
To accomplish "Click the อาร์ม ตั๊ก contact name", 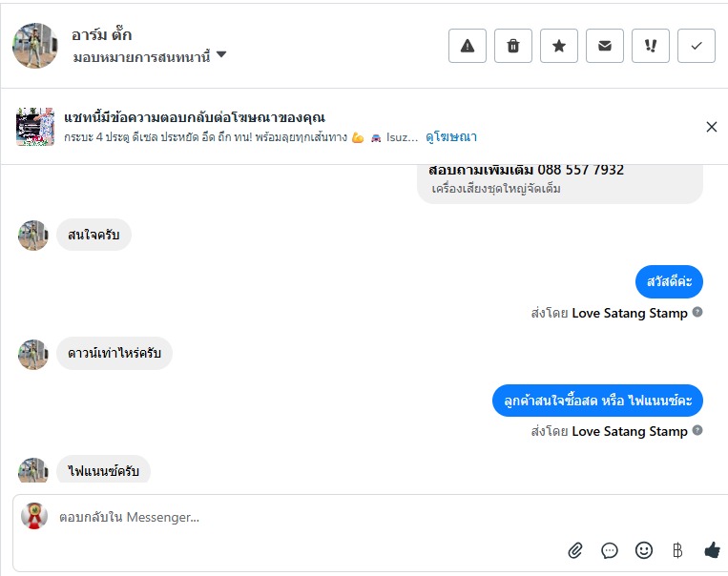I will 101,35.
